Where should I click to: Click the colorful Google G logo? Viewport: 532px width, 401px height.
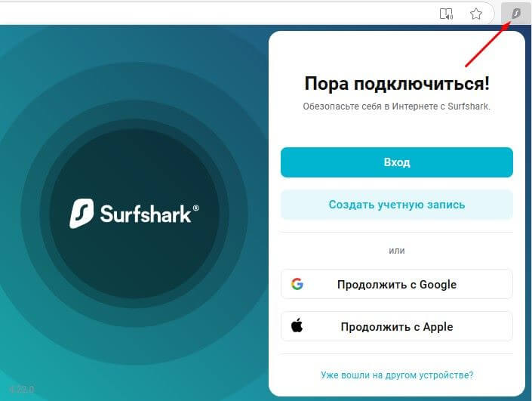(297, 284)
